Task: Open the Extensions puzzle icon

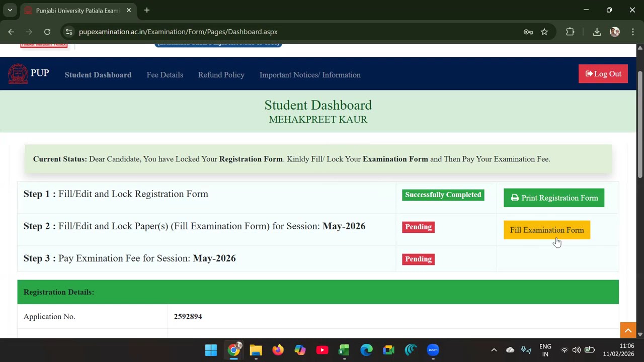Action: (x=570, y=32)
